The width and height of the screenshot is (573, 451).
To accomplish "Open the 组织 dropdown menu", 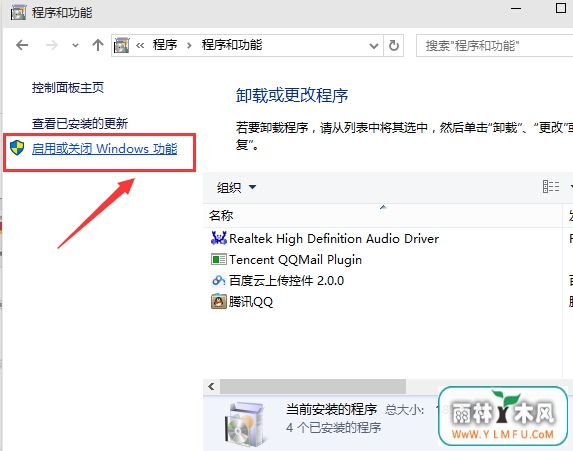I will [236, 187].
